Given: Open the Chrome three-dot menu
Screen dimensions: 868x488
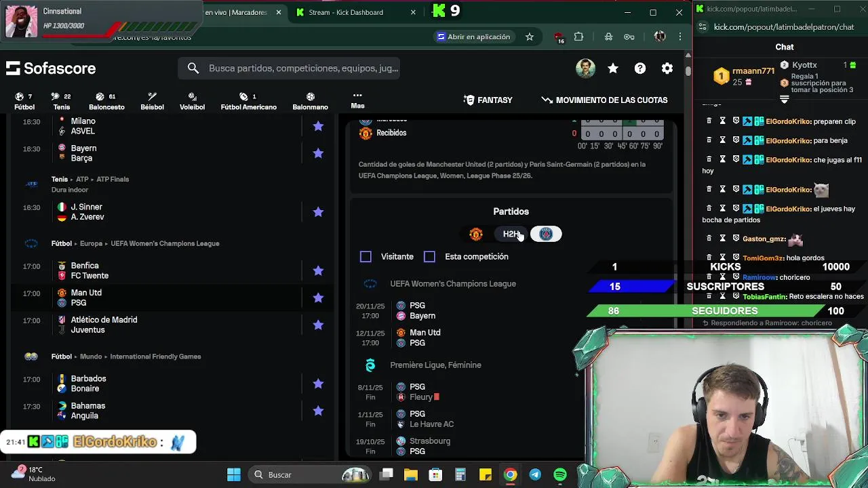Looking at the screenshot, I should pyautogui.click(x=680, y=37).
